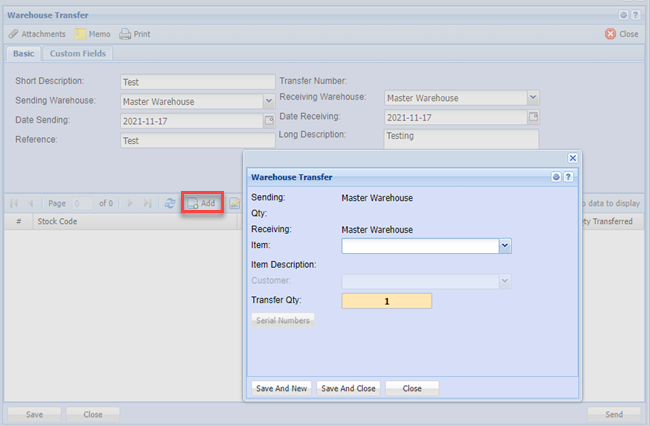
Task: Click the help icon in the popup header
Action: click(x=568, y=176)
